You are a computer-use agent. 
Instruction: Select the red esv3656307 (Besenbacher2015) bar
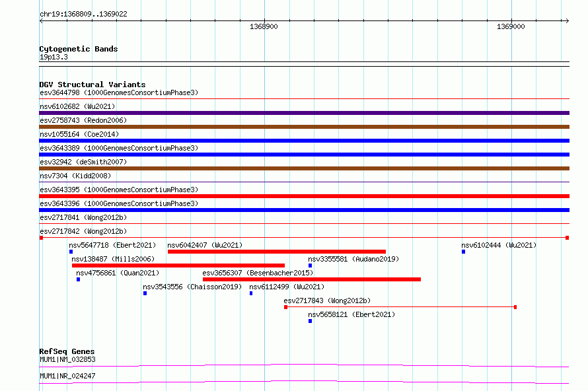click(x=312, y=279)
